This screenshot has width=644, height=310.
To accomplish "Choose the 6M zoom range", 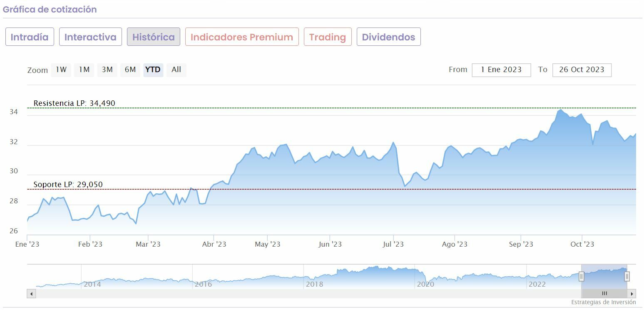I will [x=130, y=70].
